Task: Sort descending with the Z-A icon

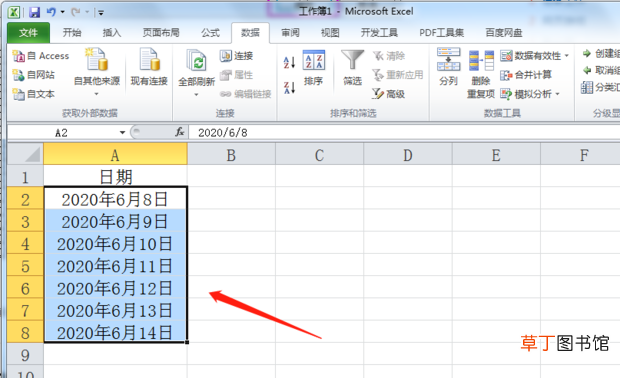Action: 289,87
